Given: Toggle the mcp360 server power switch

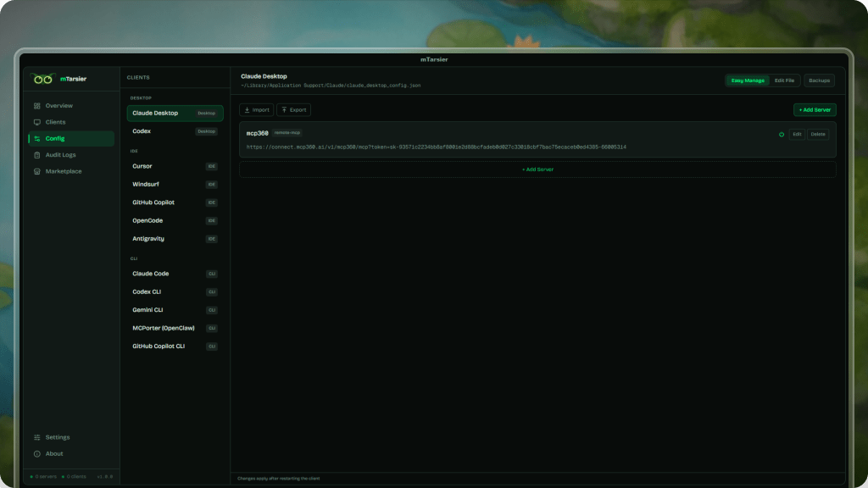Looking at the screenshot, I should coord(782,134).
